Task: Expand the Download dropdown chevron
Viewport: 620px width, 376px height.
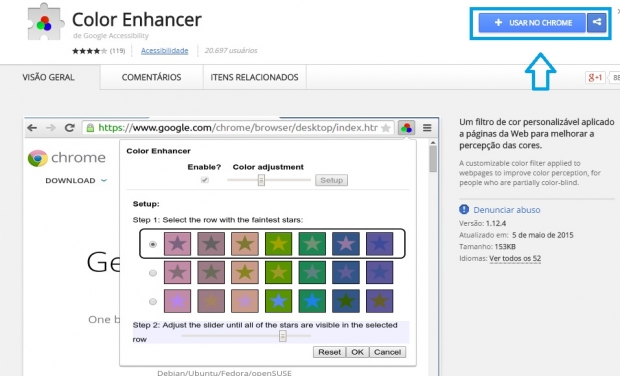Action: click(x=104, y=180)
